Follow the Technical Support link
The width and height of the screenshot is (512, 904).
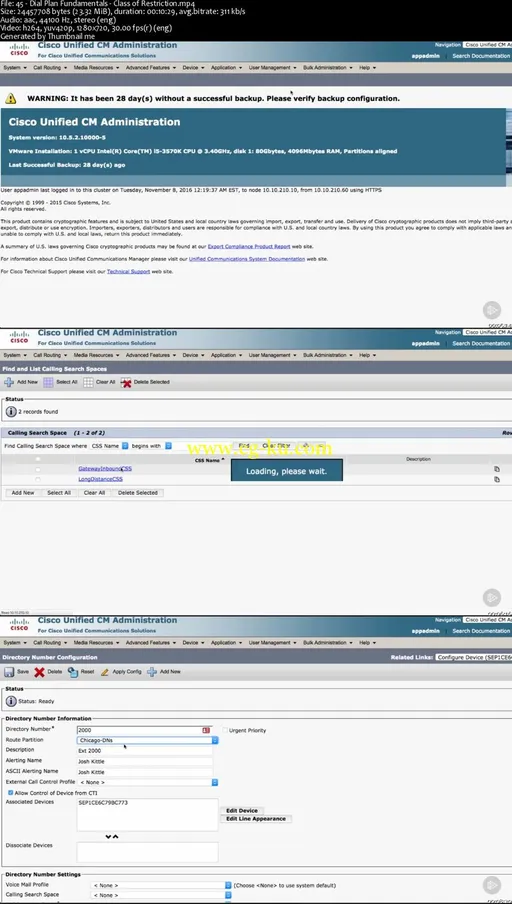[x=129, y=272]
